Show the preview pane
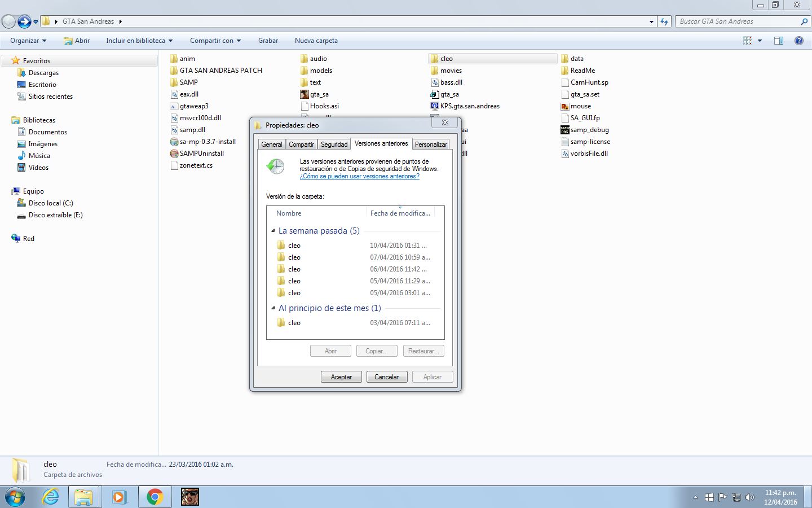Screen dimensions: 812x508 click(x=779, y=41)
